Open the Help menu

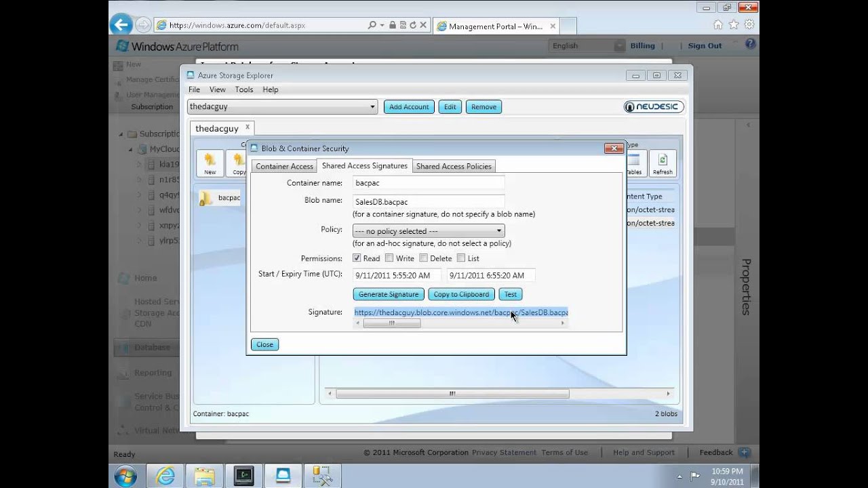(x=271, y=89)
